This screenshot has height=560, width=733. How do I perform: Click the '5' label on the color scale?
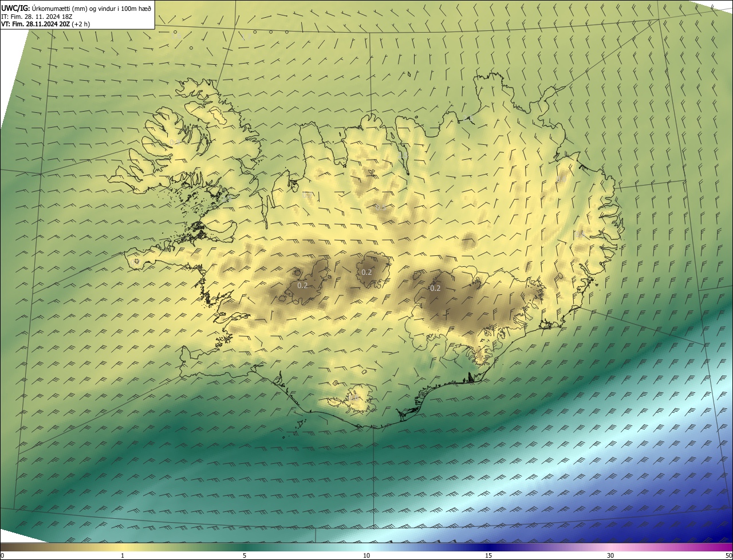[245, 555]
